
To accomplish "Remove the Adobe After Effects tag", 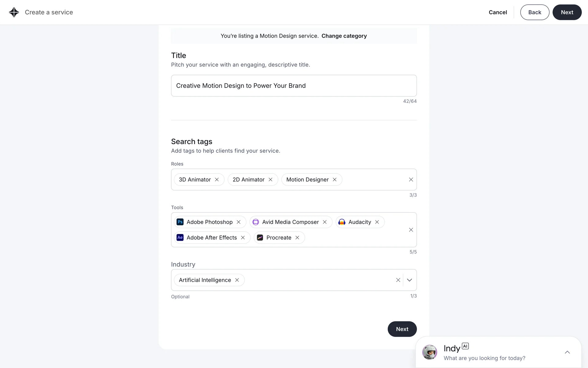I will (x=243, y=238).
